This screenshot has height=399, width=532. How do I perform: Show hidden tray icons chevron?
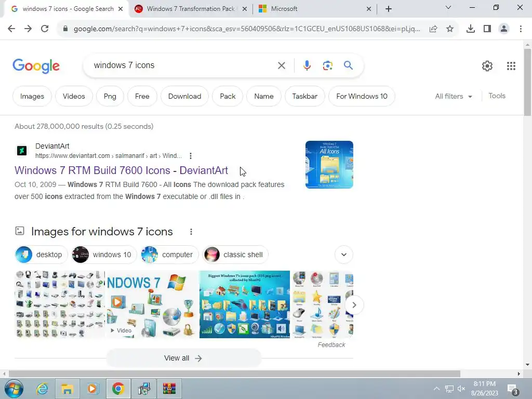436,389
